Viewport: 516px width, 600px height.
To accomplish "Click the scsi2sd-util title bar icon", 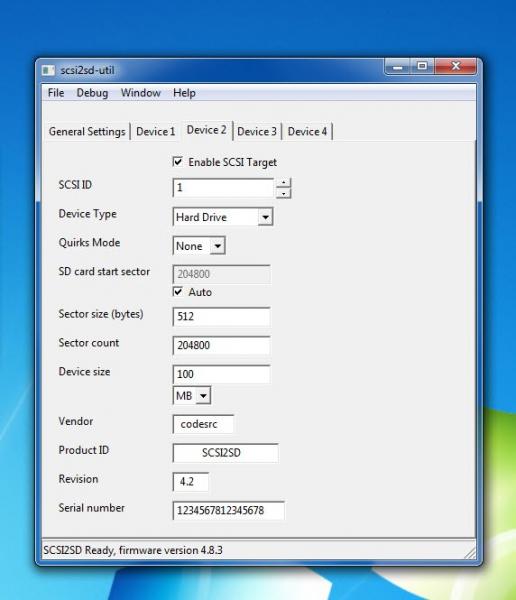I will (x=48, y=70).
